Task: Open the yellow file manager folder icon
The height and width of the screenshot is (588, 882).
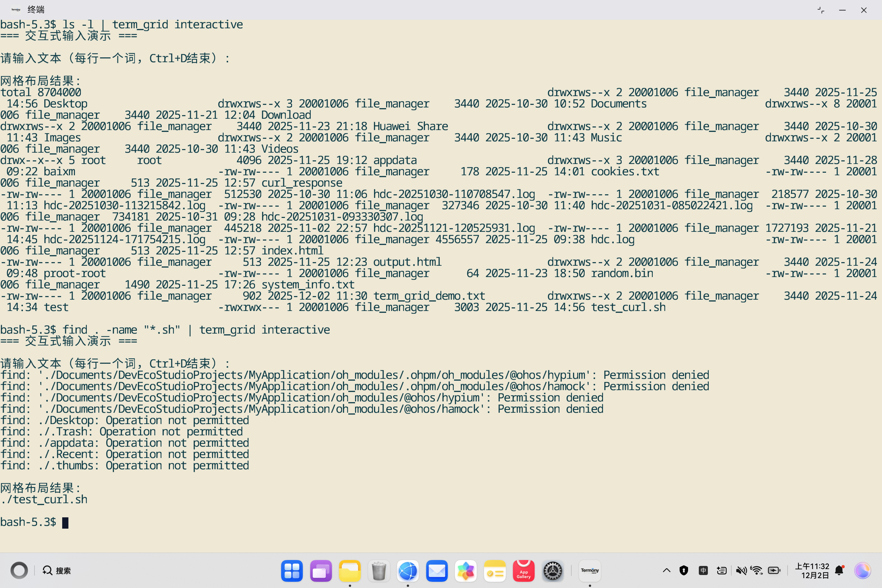Action: tap(349, 570)
